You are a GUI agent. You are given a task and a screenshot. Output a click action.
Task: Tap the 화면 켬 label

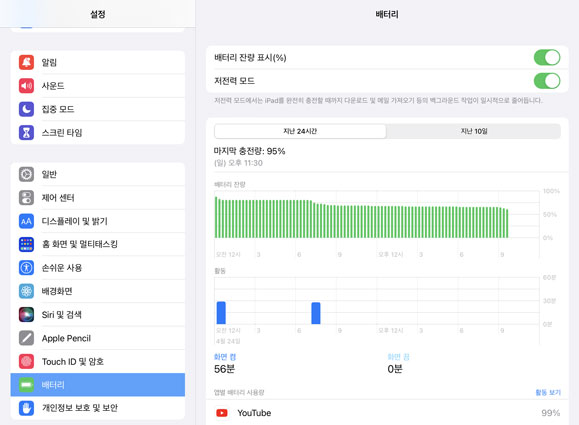[225, 357]
